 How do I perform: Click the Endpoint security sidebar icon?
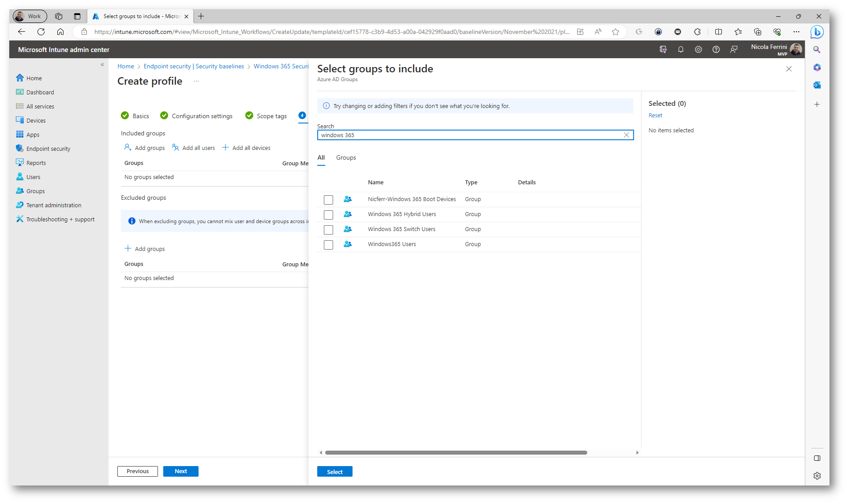[20, 149]
